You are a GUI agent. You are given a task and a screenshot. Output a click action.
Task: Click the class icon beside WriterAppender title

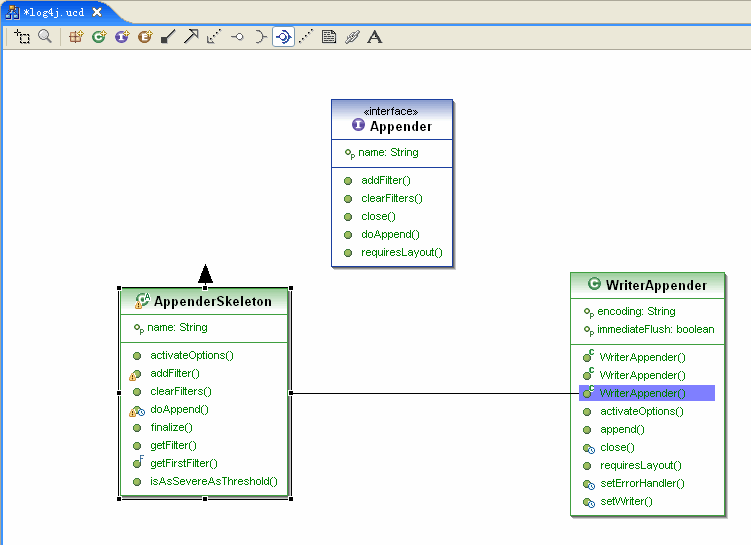point(594,284)
